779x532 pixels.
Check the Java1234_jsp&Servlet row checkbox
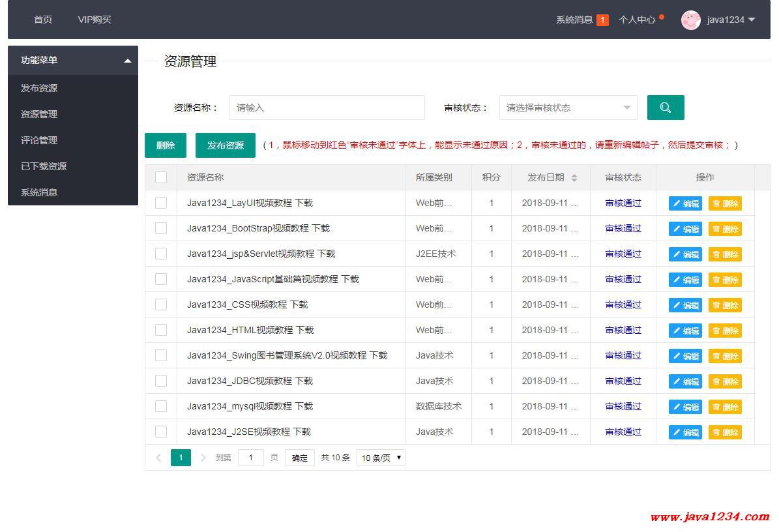pyautogui.click(x=161, y=254)
